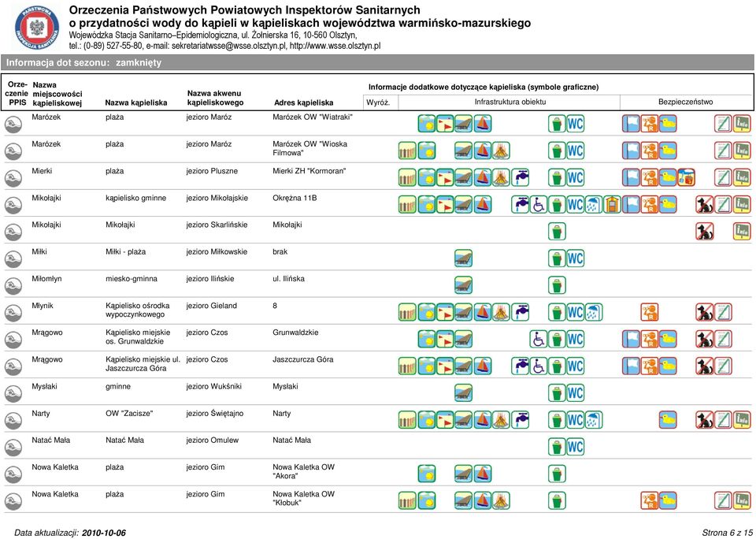Click the white flag icon in os. Grunwaldzkie row

coord(631,339)
